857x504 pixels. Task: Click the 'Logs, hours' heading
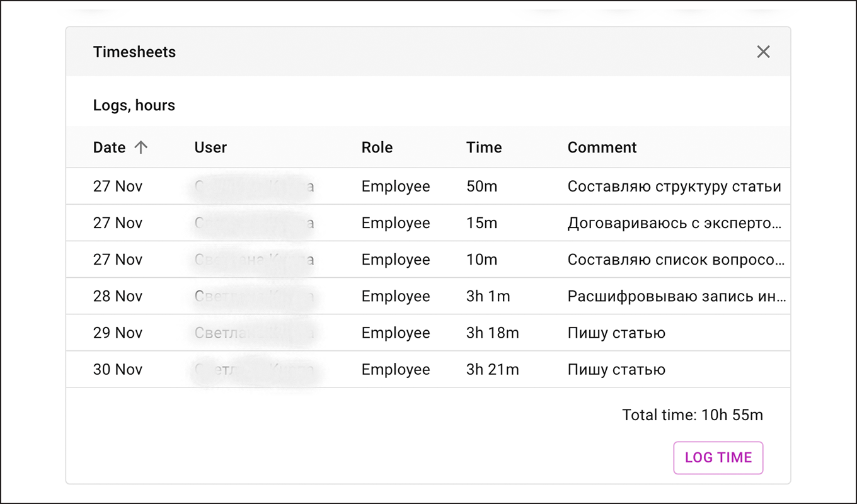tap(134, 105)
